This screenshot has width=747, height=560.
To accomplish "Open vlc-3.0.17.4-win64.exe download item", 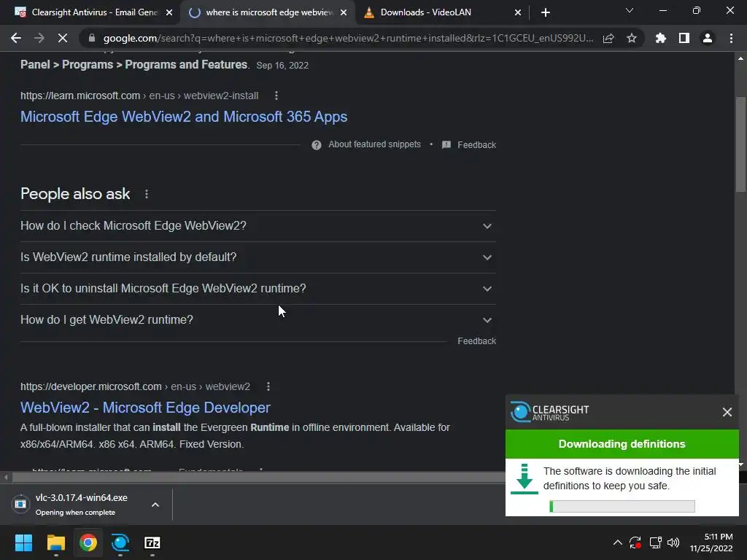I will point(81,505).
